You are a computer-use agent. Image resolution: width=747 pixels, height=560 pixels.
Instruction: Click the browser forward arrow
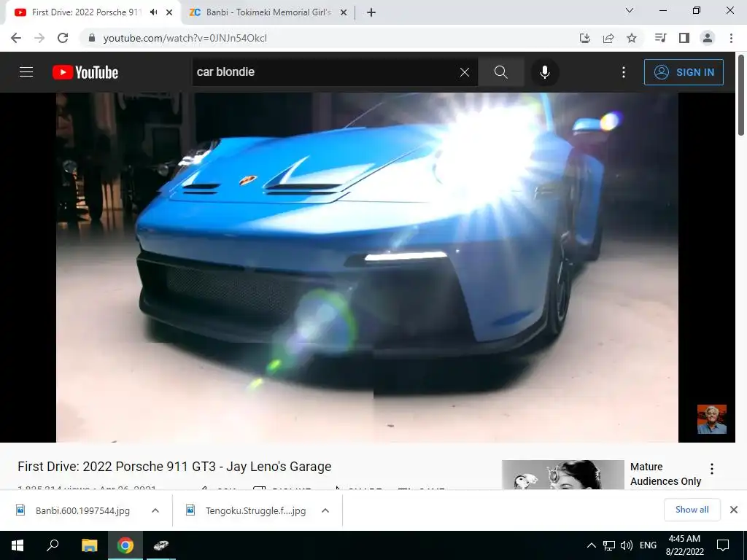39,38
